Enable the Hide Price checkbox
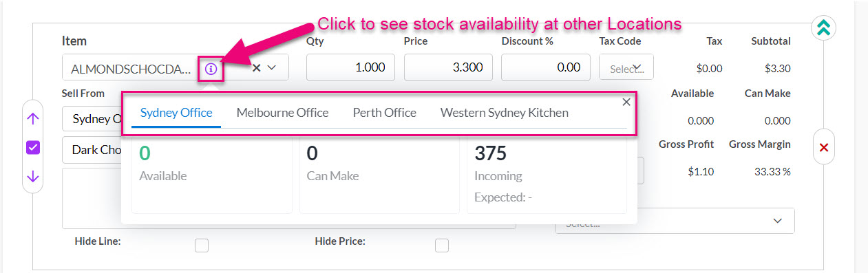Viewport: 868px width, 273px height. pyautogui.click(x=442, y=245)
